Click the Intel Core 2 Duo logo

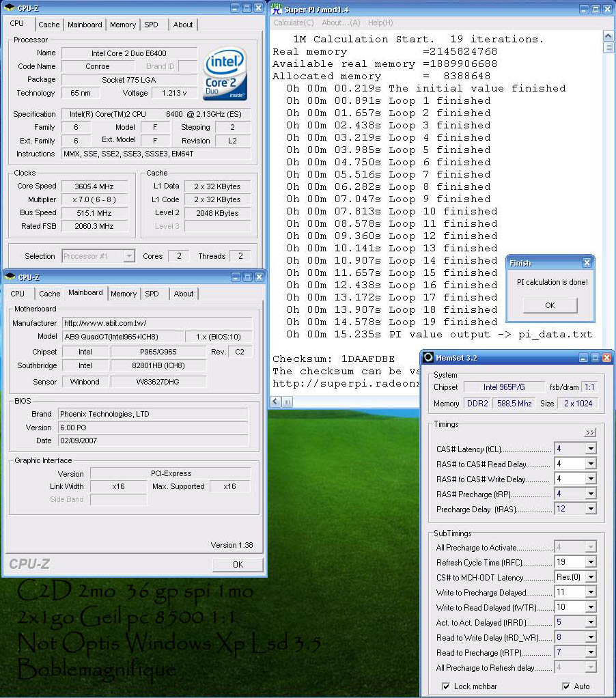tap(225, 74)
